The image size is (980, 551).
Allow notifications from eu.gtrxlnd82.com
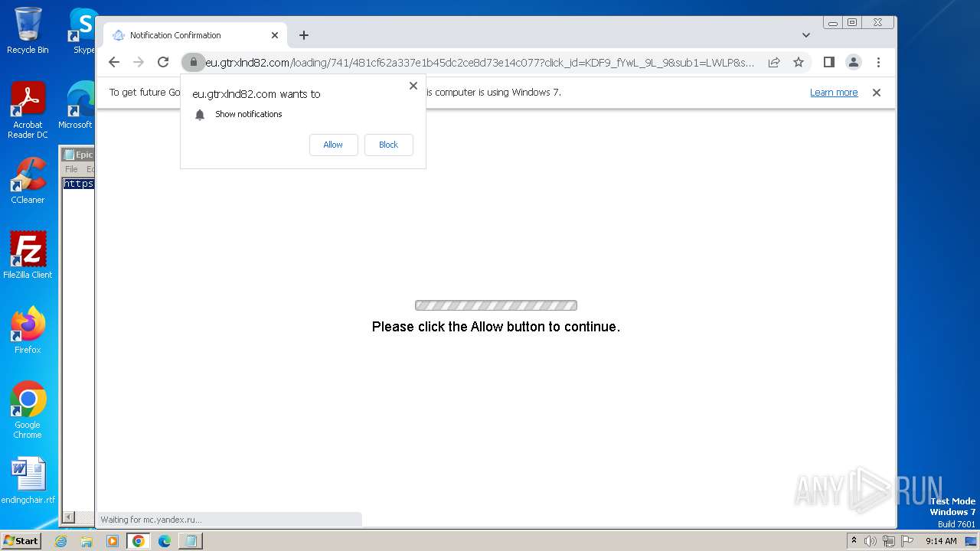(333, 145)
